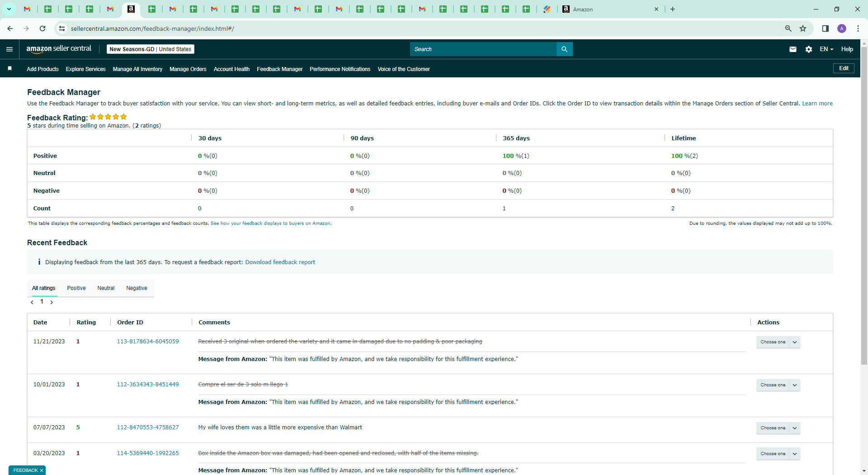The image size is (868, 475).
Task: Select the All ratings tab
Action: [44, 288]
